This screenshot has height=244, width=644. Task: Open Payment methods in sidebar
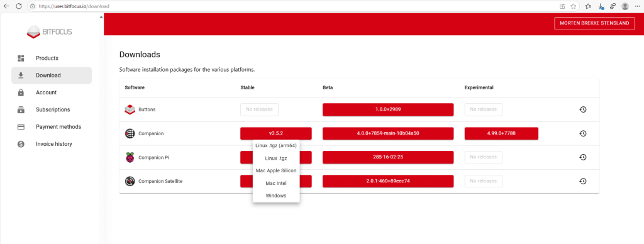52,127
